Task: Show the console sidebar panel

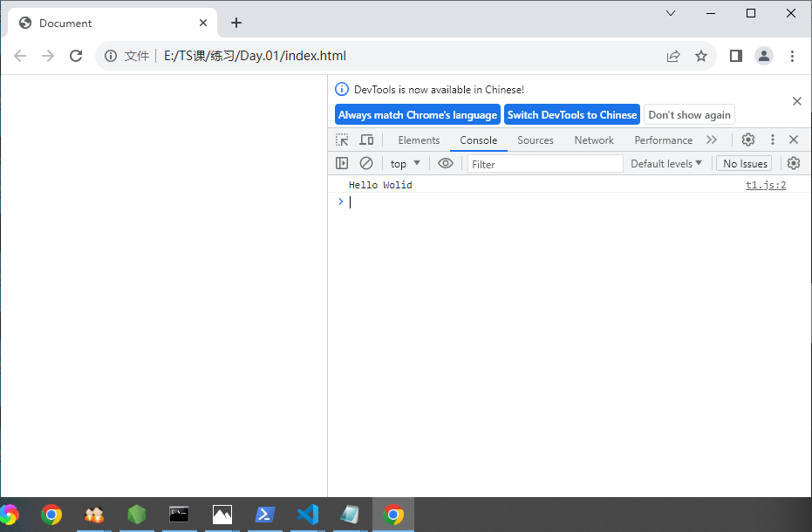Action: pyautogui.click(x=342, y=163)
